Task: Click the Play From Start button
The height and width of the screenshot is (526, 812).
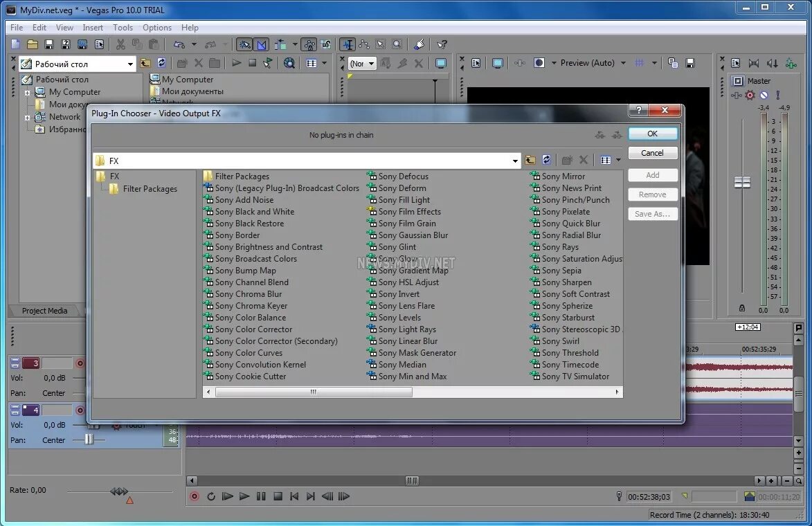Action: (x=227, y=496)
